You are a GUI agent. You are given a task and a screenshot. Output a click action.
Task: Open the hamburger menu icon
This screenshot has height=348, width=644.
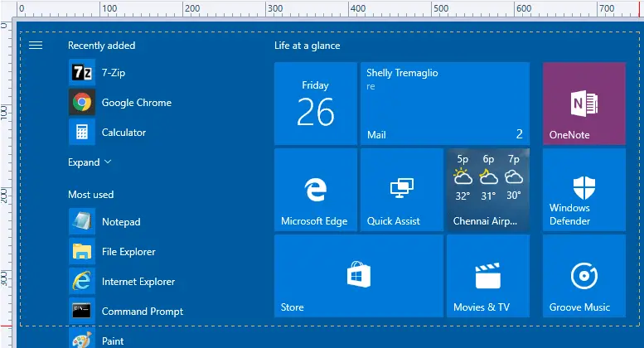click(x=36, y=45)
